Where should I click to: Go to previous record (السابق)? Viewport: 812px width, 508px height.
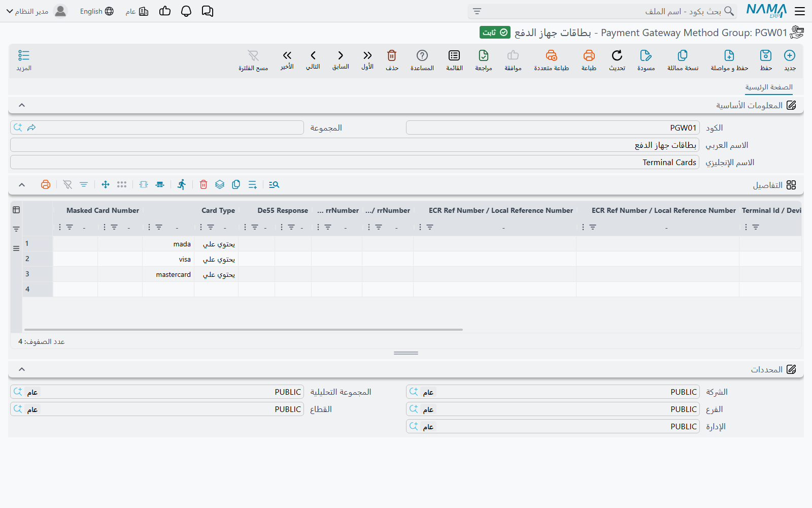point(341,60)
